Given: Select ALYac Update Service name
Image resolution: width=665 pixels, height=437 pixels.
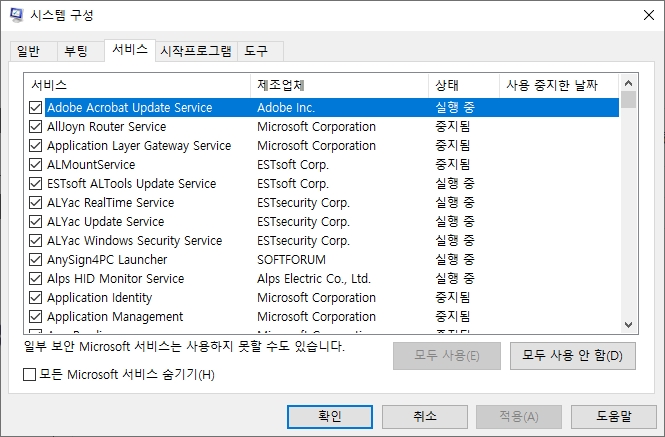Looking at the screenshot, I should click(105, 221).
